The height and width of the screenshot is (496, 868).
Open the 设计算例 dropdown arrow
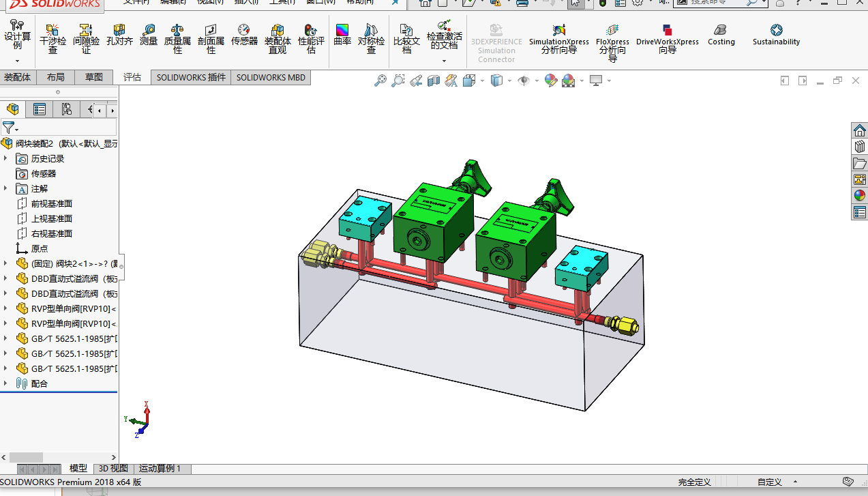17,61
